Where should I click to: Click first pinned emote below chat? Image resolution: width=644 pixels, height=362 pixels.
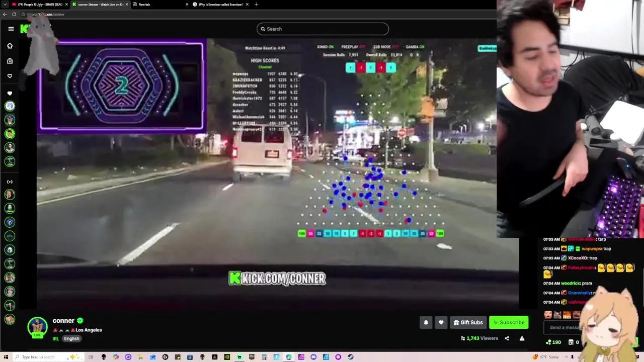point(548,315)
